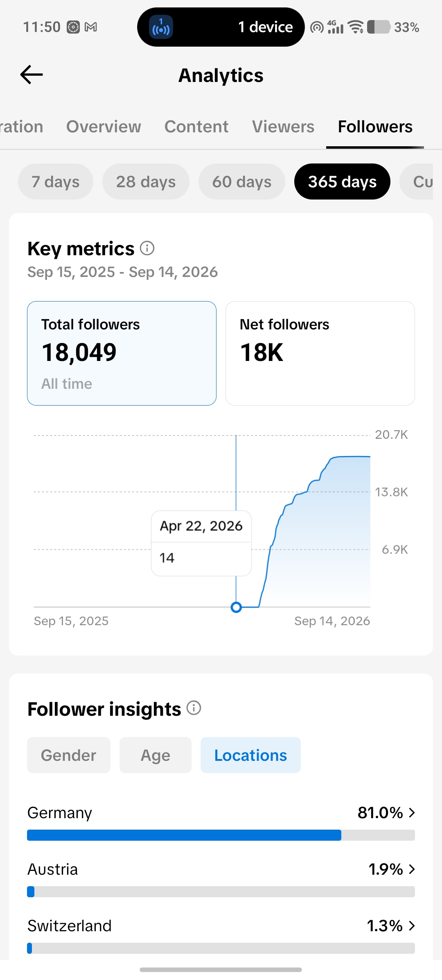Screen dimensions: 442x980
Task: Expand Germany location details chevron
Action: point(412,812)
